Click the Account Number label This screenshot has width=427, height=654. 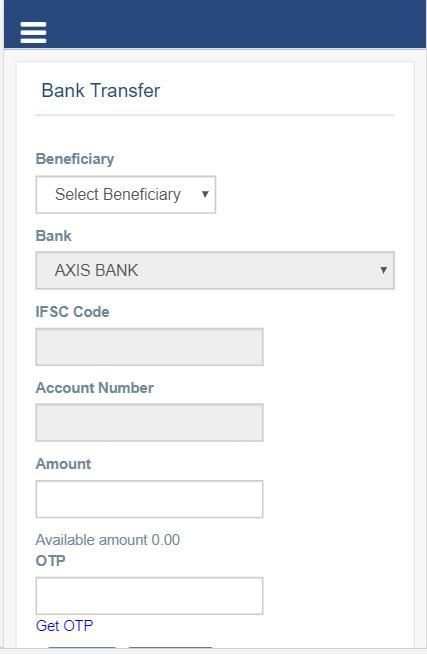95,388
